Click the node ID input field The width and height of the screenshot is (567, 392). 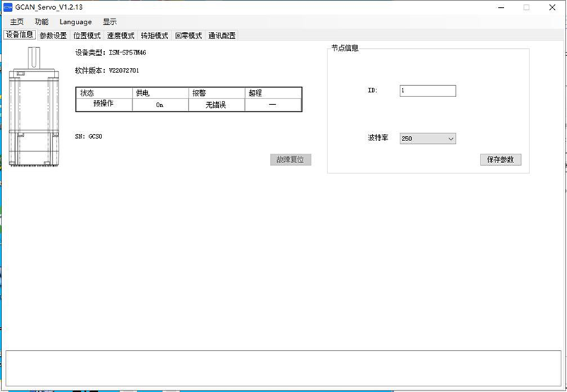click(427, 91)
